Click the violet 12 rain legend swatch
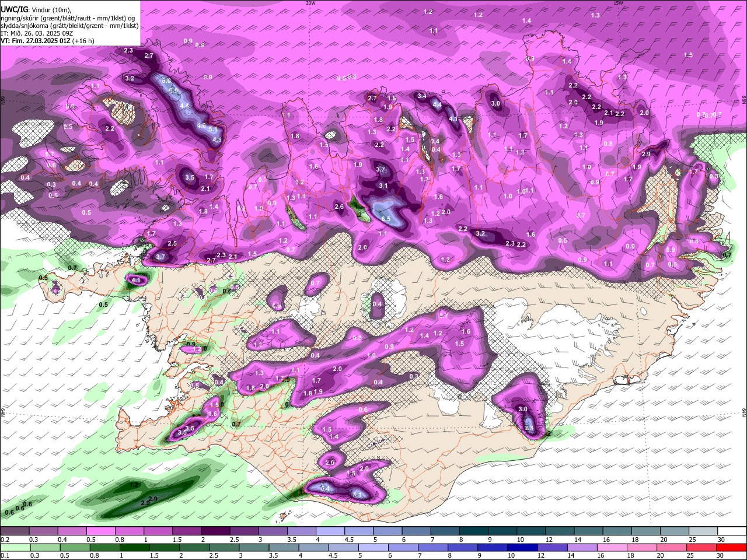 pos(553,547)
